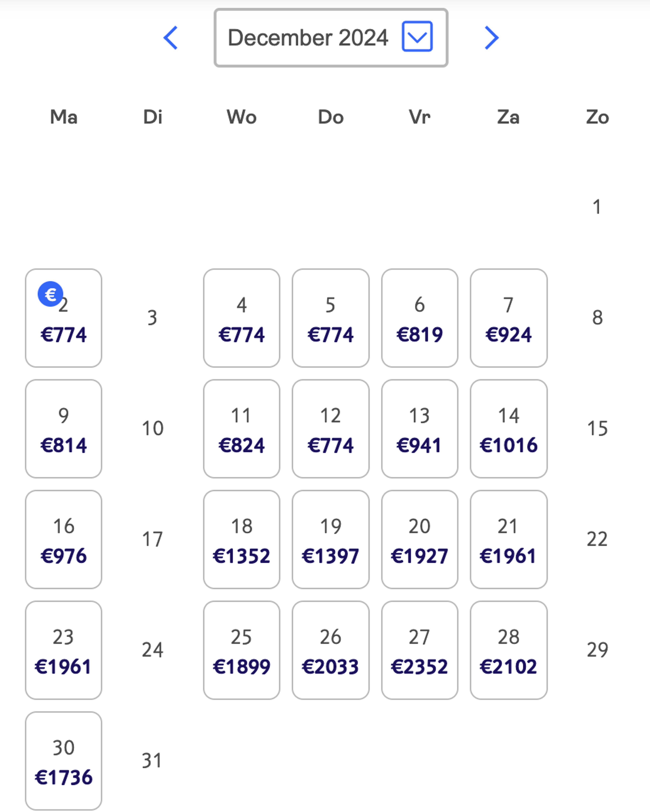Click the unavailable date 31
The image size is (650, 812).
(x=152, y=760)
